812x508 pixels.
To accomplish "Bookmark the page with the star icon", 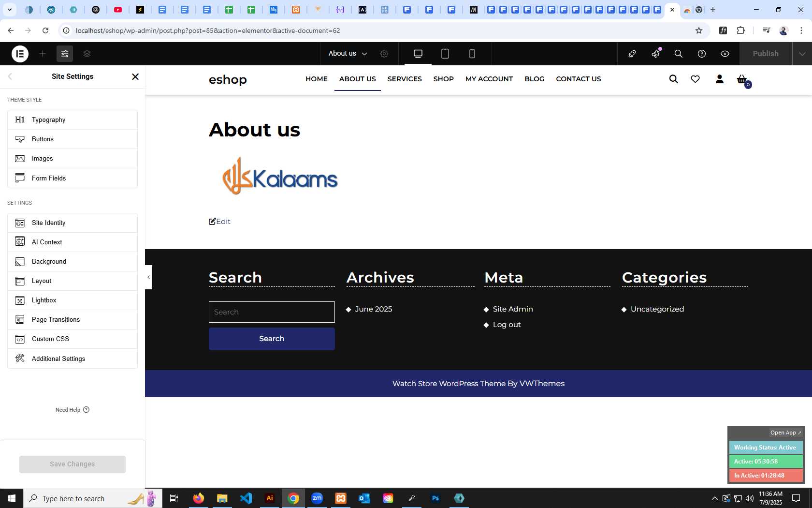I will pyautogui.click(x=699, y=30).
